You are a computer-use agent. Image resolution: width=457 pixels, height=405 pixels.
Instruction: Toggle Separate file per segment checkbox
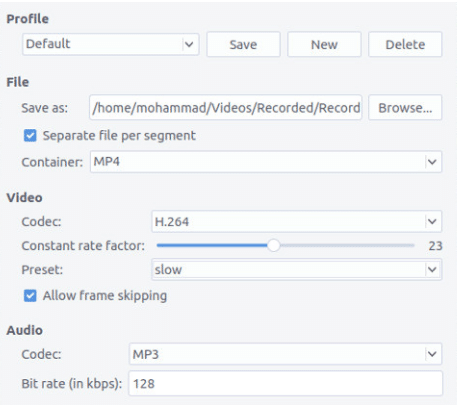(x=30, y=136)
